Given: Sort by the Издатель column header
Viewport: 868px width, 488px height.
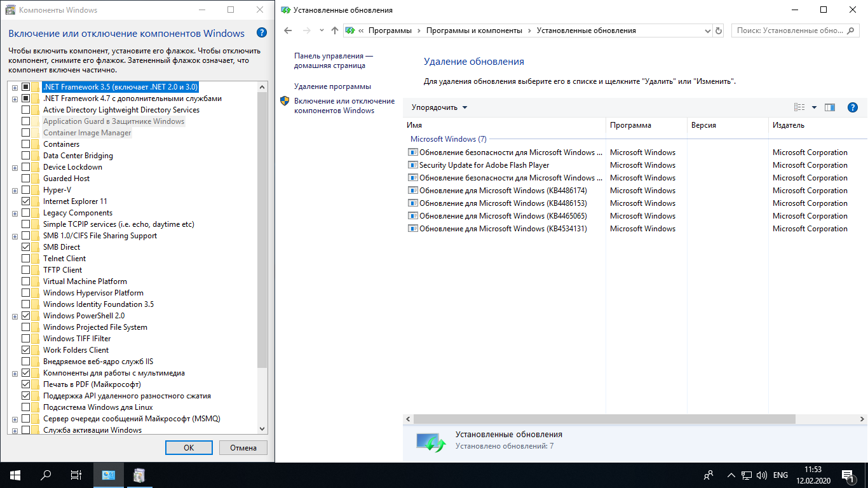Looking at the screenshot, I should (818, 125).
